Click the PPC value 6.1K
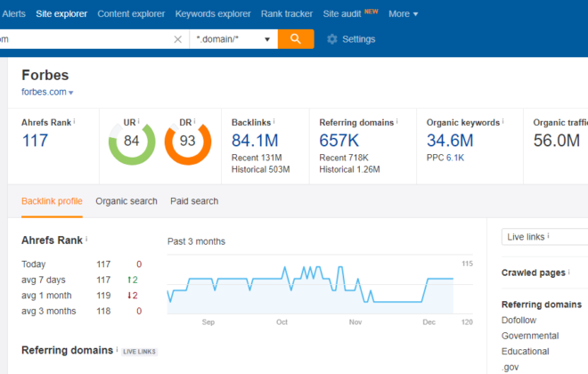 click(x=455, y=158)
